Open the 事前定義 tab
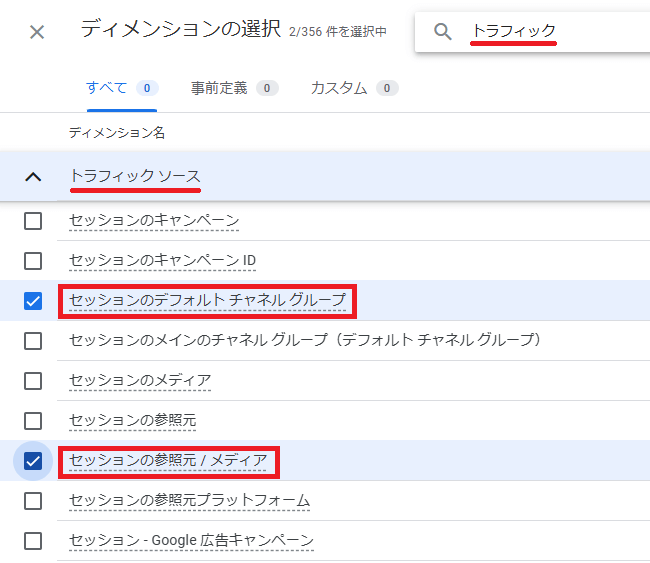 click(x=219, y=88)
